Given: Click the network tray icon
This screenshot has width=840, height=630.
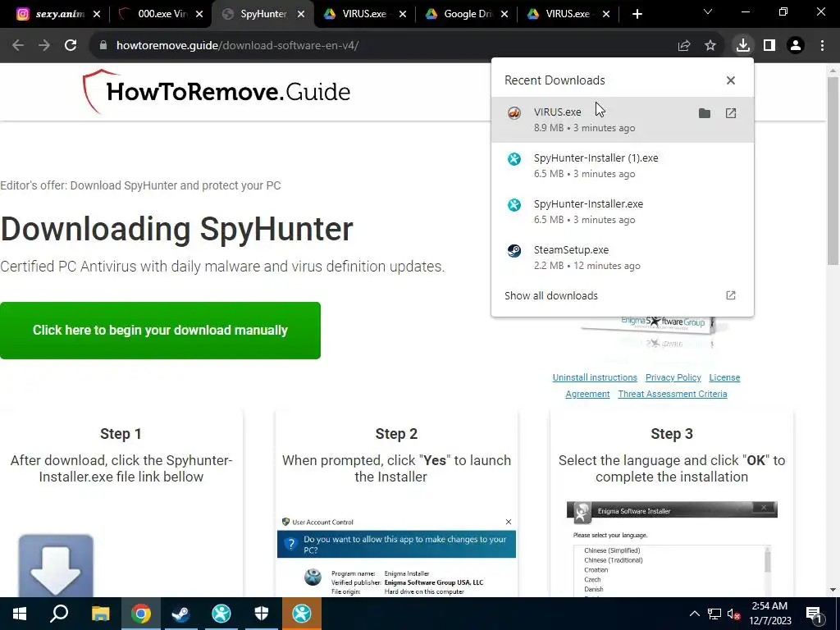Looking at the screenshot, I should [714, 614].
